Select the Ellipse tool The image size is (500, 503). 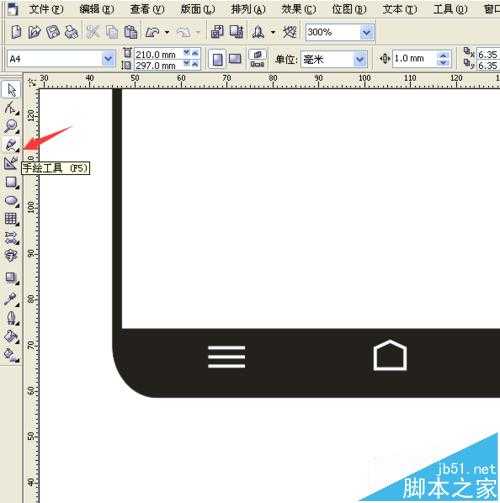pos(11,201)
